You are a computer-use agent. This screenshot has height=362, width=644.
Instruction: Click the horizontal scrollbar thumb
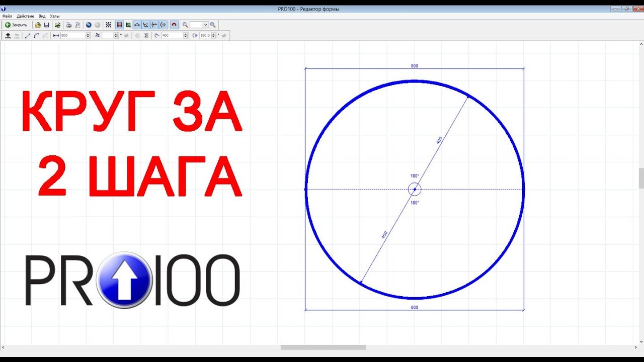coord(323,347)
